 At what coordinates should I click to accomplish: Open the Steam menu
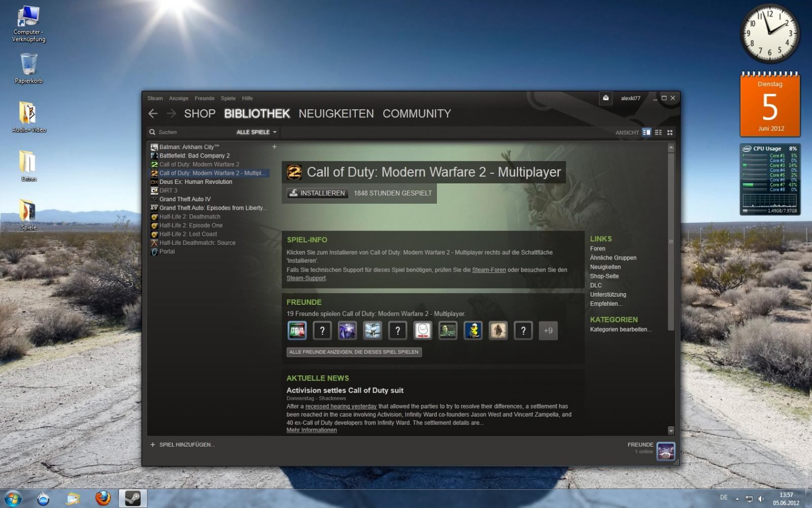click(155, 99)
